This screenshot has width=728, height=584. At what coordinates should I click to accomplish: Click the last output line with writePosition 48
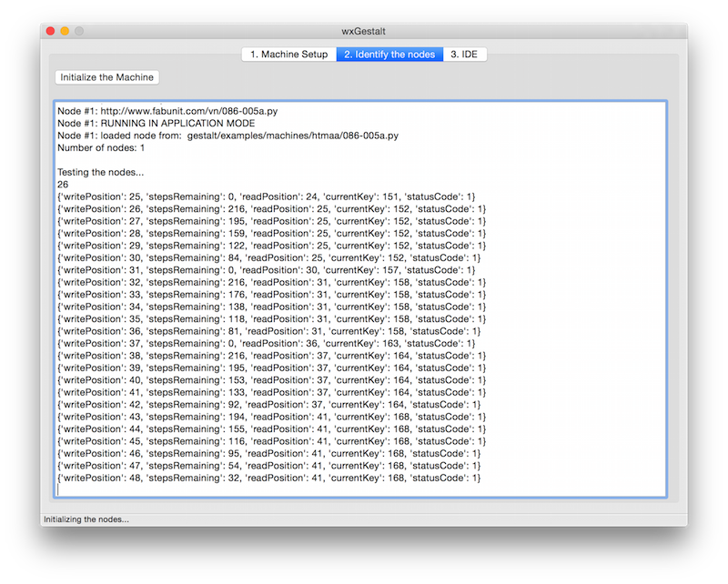(268, 478)
